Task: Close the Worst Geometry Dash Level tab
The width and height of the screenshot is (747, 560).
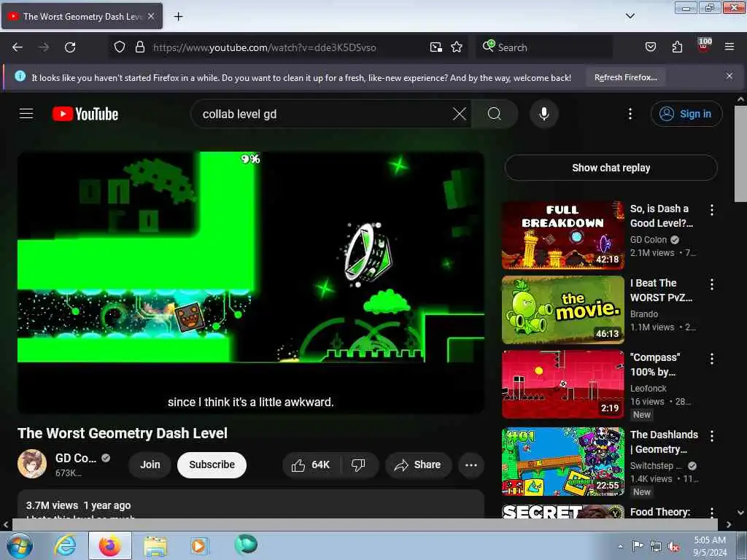Action: (x=151, y=16)
